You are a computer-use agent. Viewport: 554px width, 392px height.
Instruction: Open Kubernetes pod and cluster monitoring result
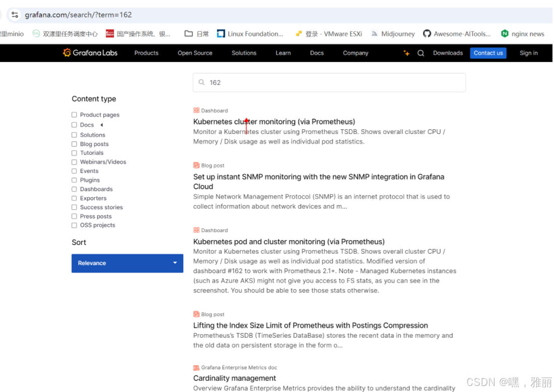(289, 242)
